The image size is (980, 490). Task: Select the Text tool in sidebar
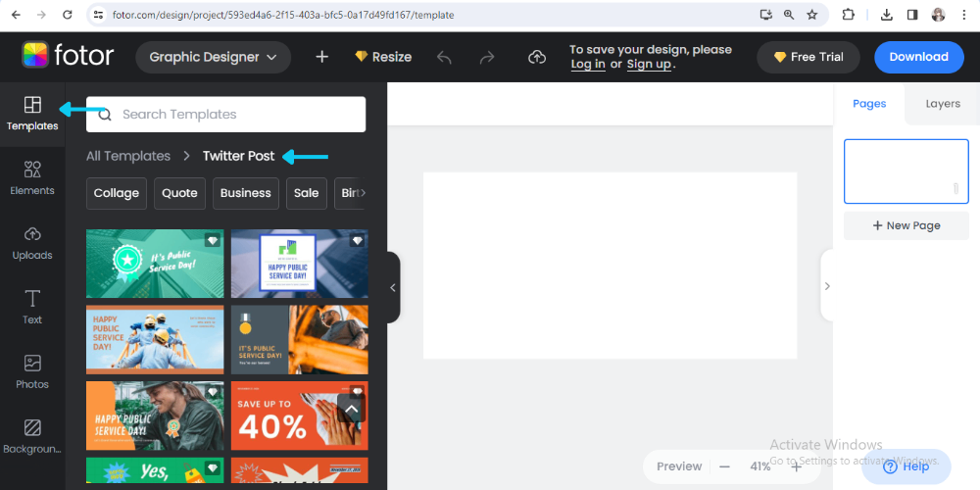tap(32, 308)
